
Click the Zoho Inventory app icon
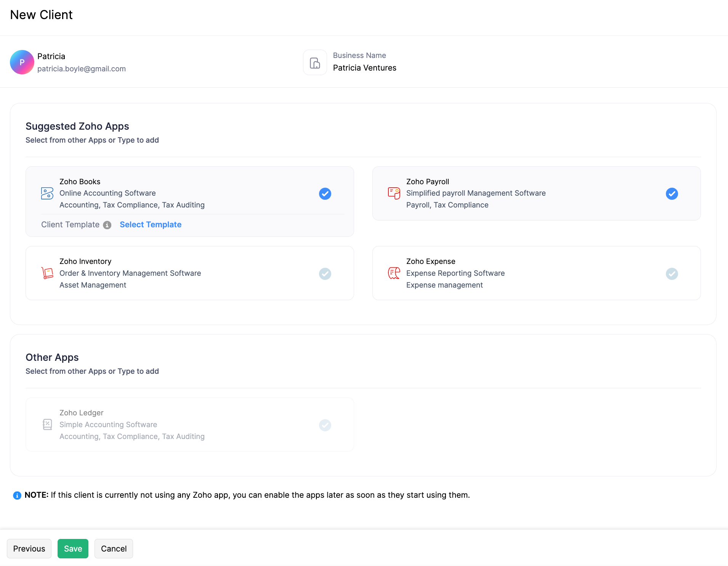47,273
